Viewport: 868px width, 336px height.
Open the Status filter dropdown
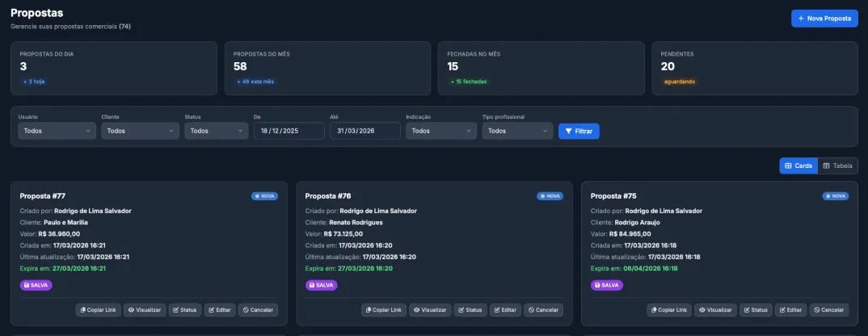[217, 131]
